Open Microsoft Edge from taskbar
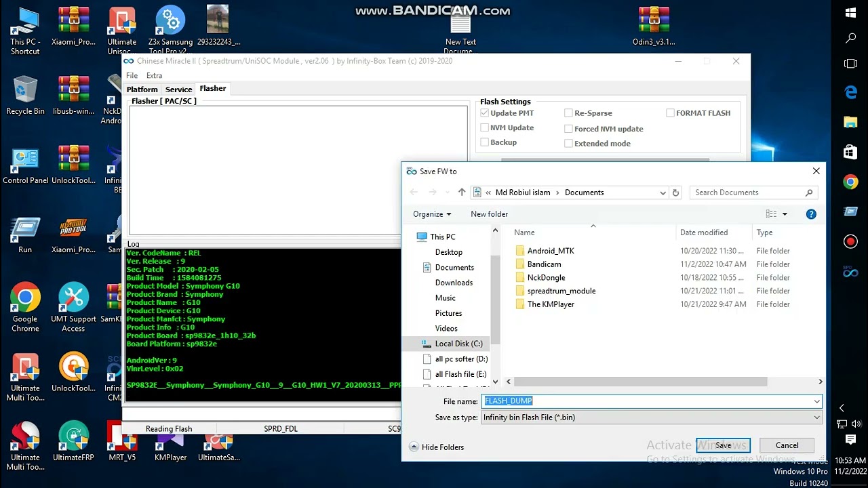 coord(850,92)
